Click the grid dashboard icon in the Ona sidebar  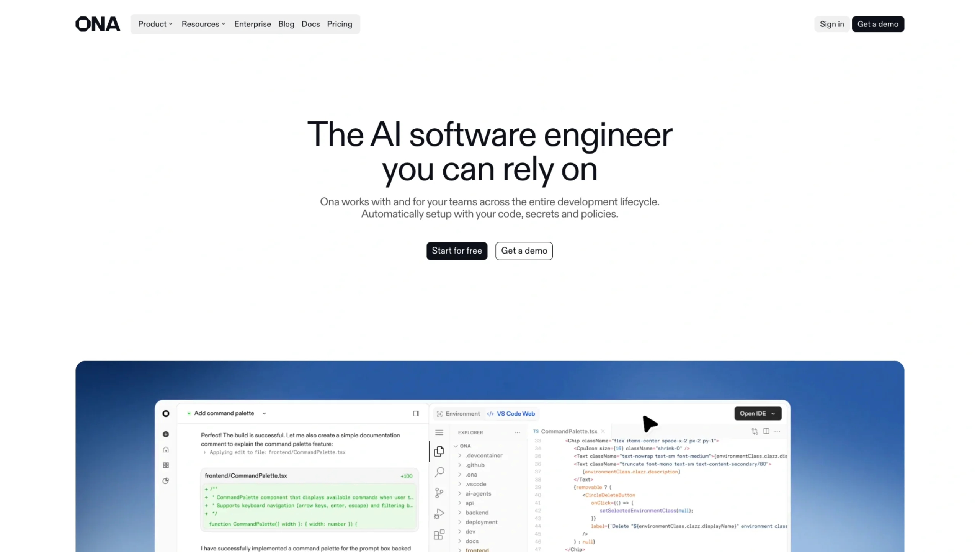166,465
